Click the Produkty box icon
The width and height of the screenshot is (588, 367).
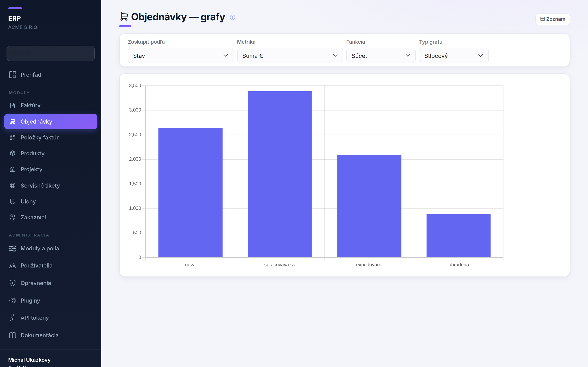pyautogui.click(x=13, y=153)
